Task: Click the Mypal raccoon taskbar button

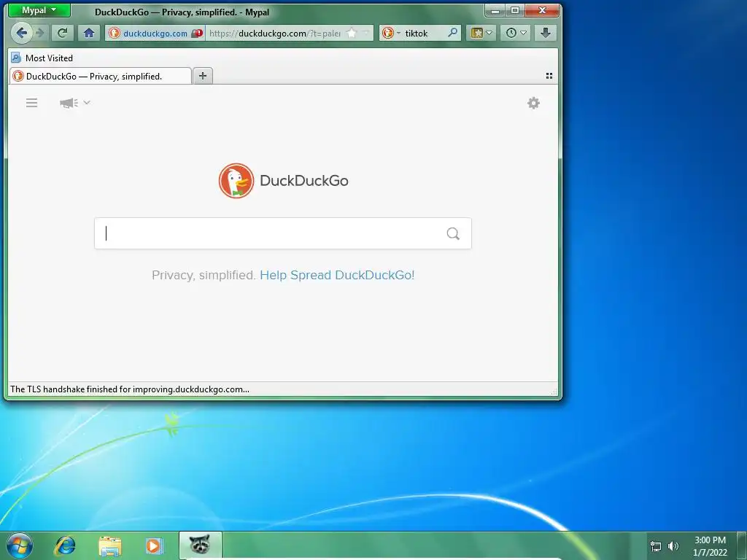Action: tap(200, 545)
